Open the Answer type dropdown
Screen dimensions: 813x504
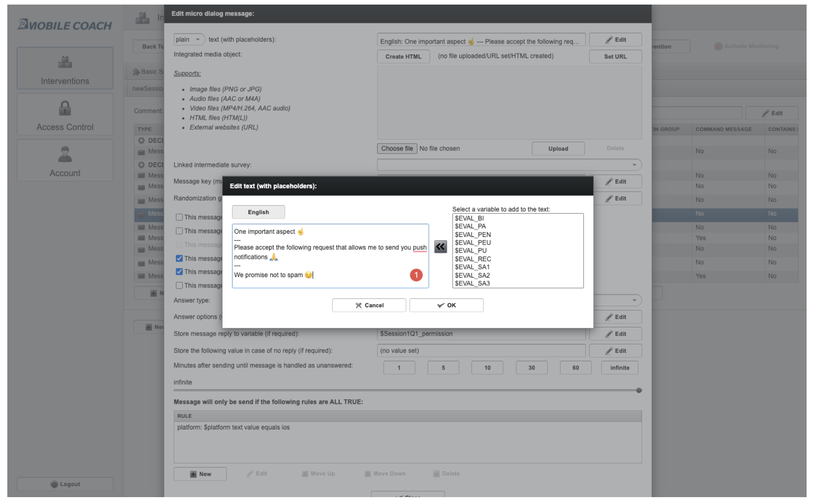(x=634, y=300)
